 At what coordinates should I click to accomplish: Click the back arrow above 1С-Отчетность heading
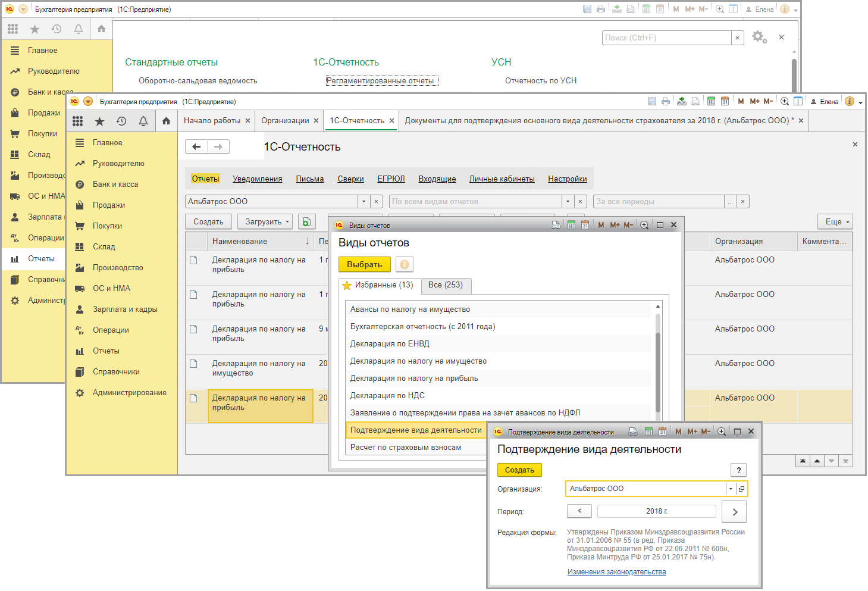pyautogui.click(x=196, y=146)
